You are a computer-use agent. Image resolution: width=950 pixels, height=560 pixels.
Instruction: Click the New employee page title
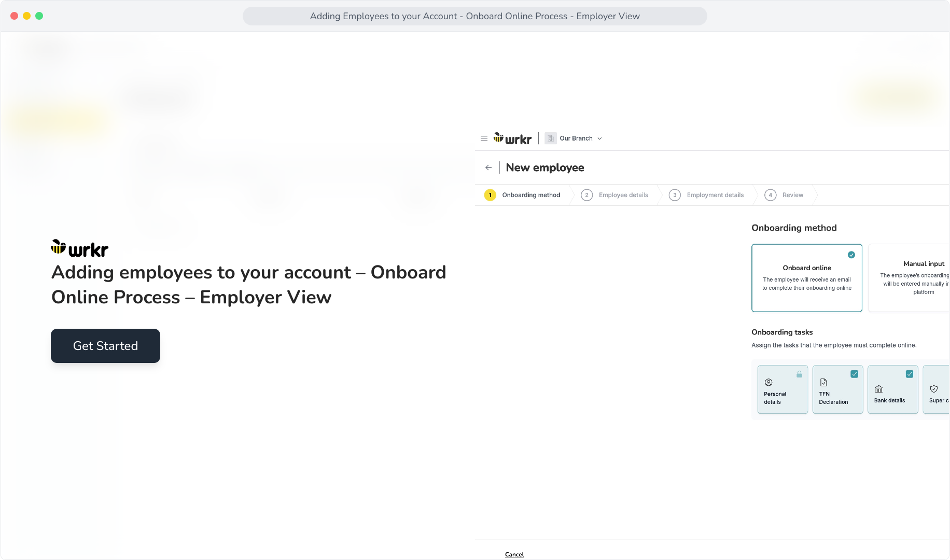545,167
